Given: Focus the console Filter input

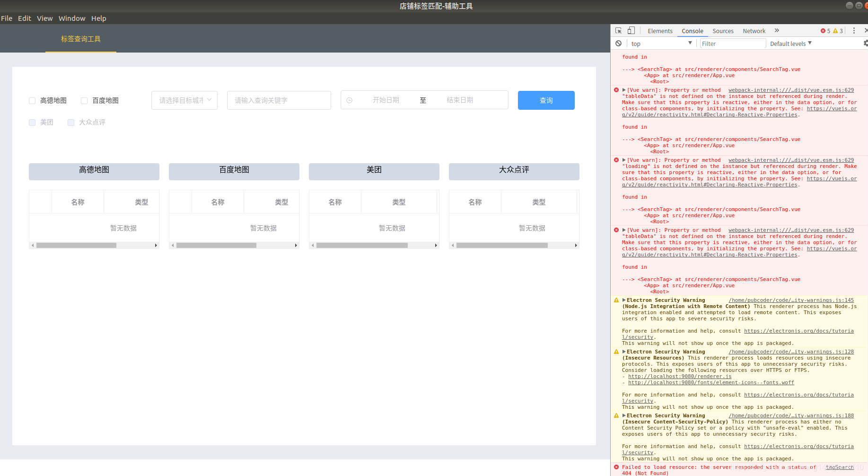Looking at the screenshot, I should (732, 44).
